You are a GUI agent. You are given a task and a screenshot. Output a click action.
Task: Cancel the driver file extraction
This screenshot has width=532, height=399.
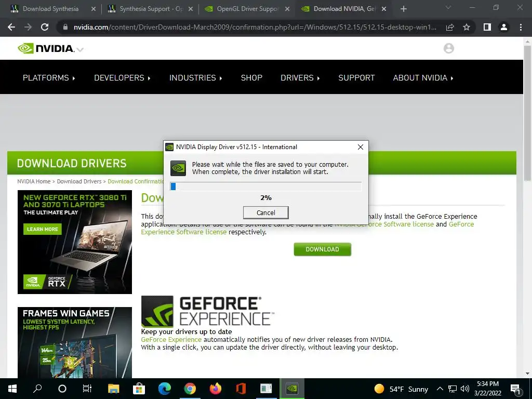coord(265,212)
